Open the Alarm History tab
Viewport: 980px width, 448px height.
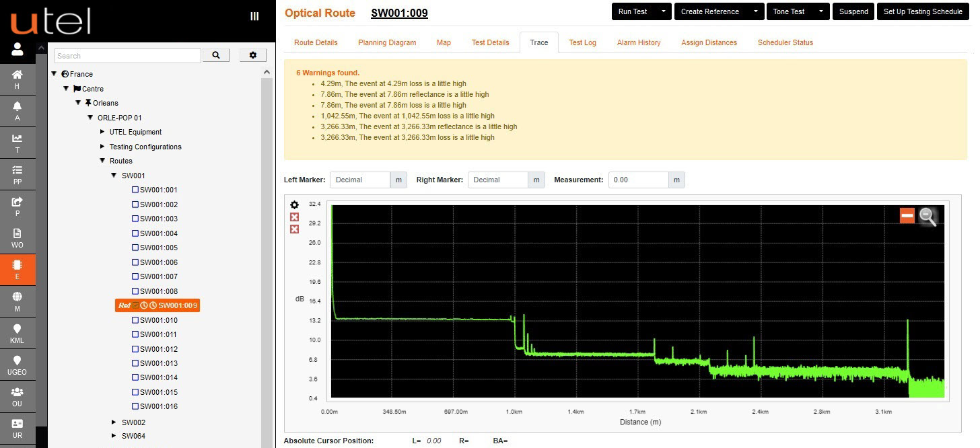(639, 42)
